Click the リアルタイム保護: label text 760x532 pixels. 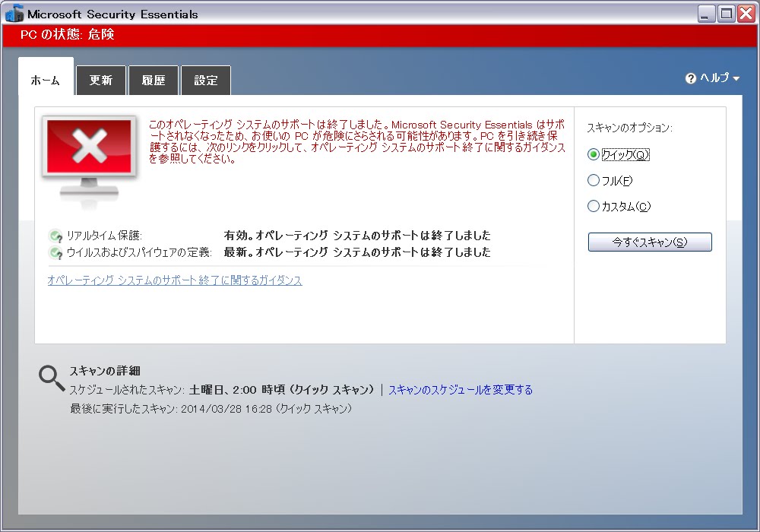click(104, 236)
